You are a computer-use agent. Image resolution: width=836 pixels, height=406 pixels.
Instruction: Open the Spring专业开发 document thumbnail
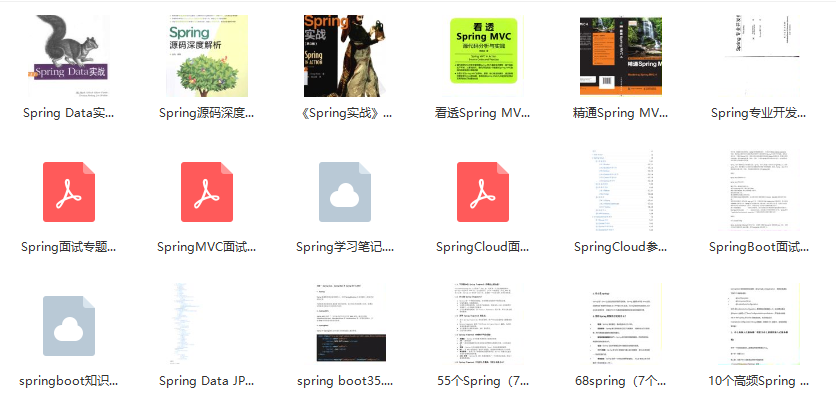pyautogui.click(x=759, y=56)
